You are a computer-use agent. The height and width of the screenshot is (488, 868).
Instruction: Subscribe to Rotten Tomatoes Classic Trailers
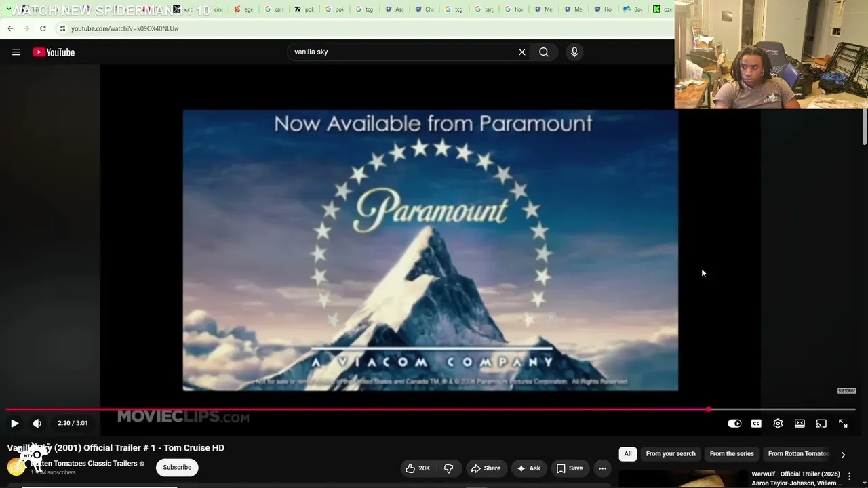(177, 467)
